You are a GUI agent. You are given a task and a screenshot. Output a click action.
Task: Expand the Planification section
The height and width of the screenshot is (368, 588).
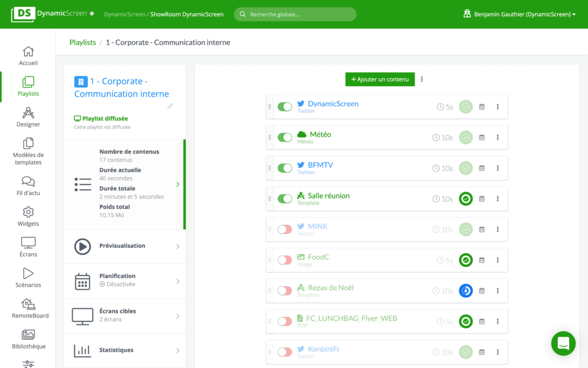125,281
